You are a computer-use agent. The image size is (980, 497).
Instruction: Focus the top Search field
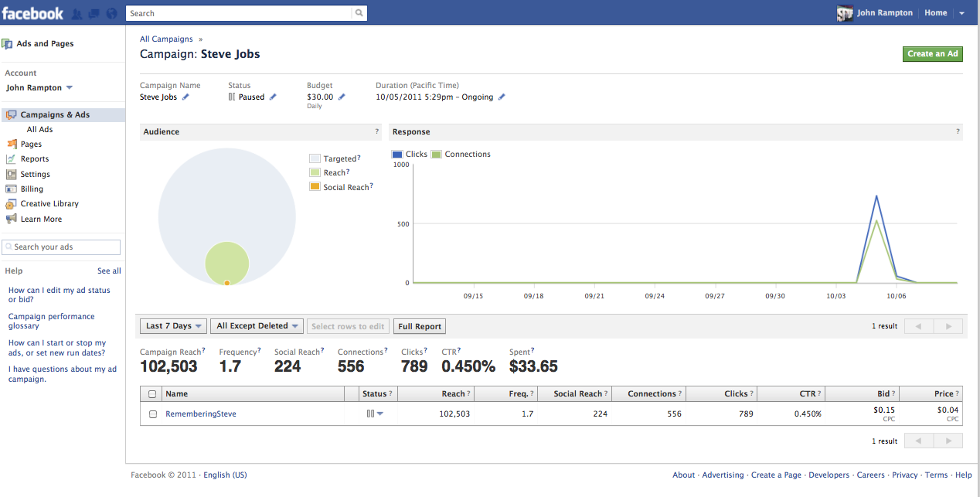[x=240, y=13]
